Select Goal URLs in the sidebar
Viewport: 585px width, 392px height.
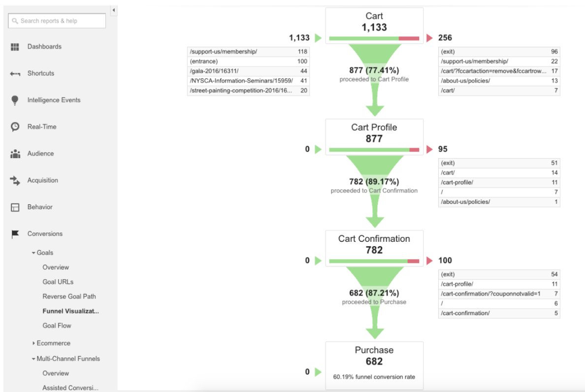click(58, 282)
